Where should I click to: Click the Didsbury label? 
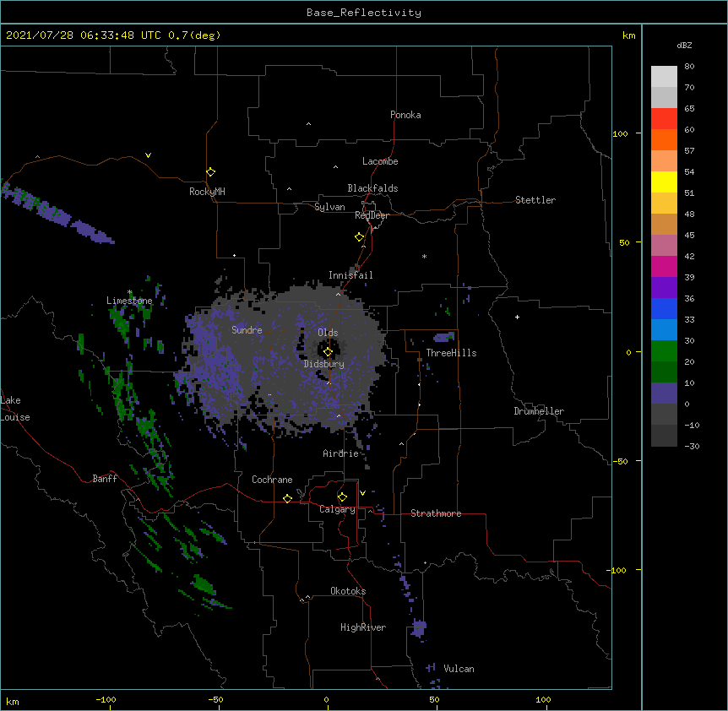[324, 364]
